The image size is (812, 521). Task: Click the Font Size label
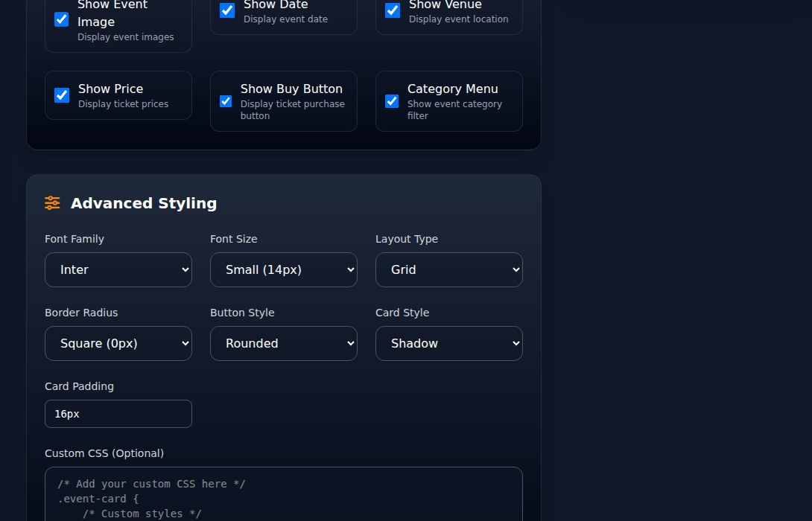click(x=234, y=239)
